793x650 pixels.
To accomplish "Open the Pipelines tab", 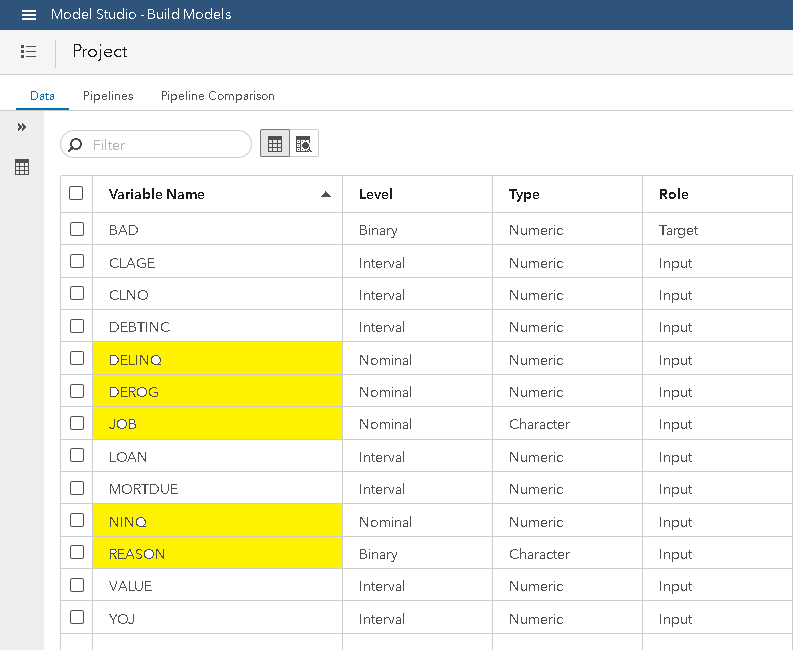I will click(x=108, y=96).
